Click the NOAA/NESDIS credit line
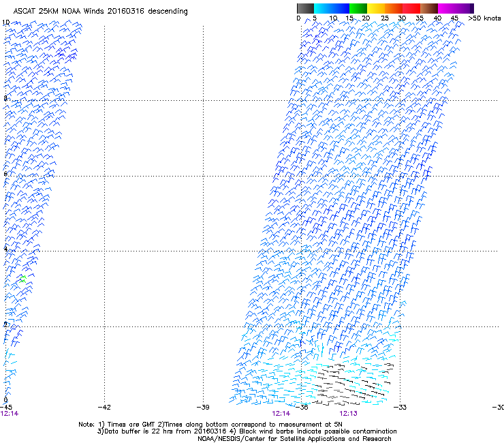The height and width of the screenshot is (443, 504). click(294, 439)
